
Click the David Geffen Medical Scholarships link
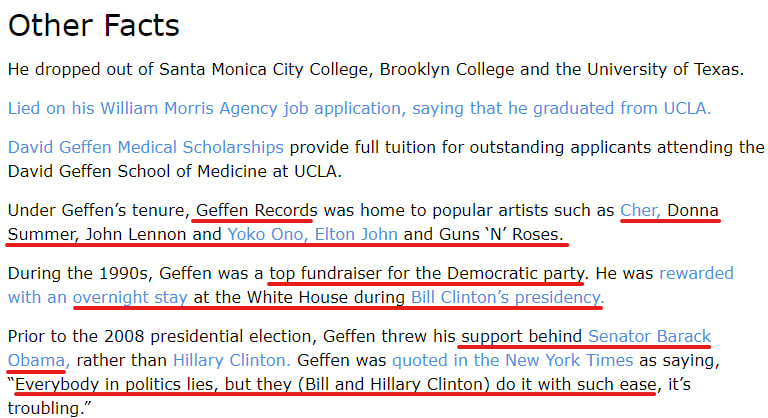click(146, 147)
